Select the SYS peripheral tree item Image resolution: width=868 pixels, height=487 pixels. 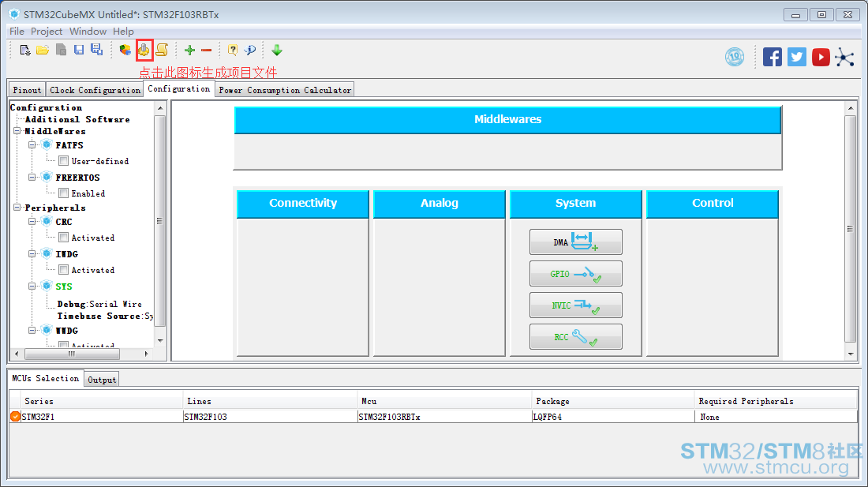click(64, 286)
